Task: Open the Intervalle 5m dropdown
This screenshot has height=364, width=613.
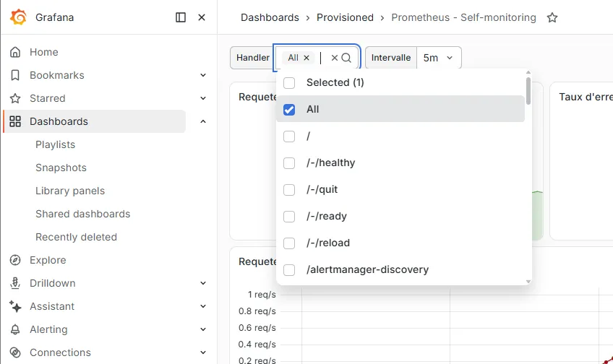Action: pos(439,58)
